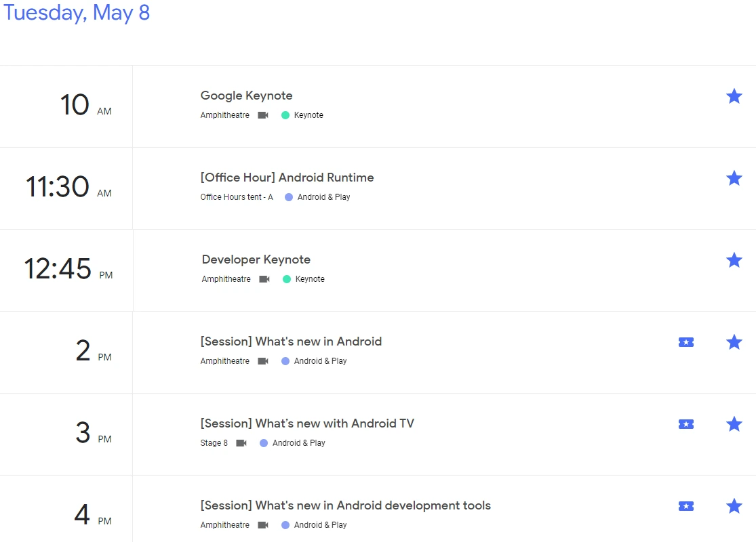
Task: Open [Office Hour] Android Runtime details
Action: coord(287,178)
